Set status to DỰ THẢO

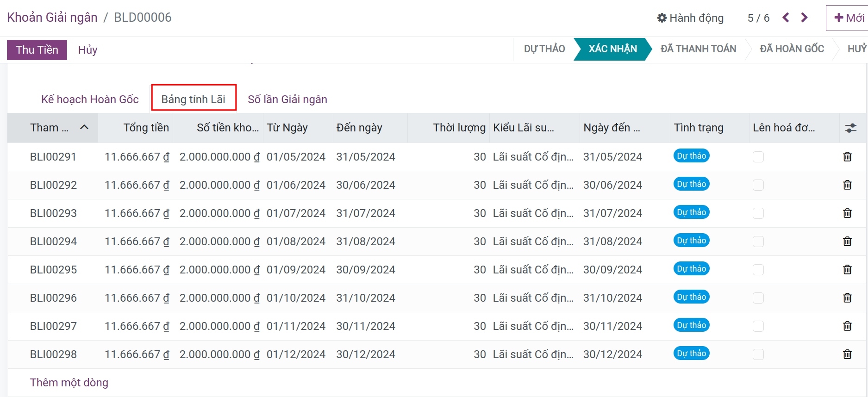coord(544,49)
